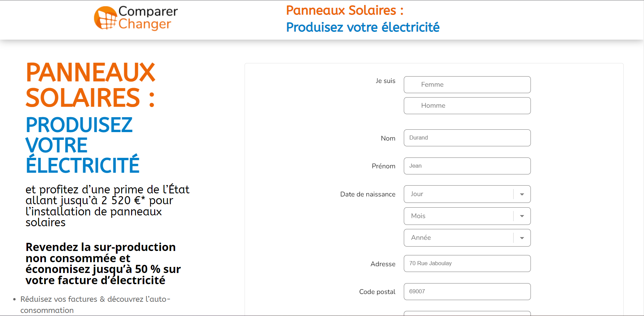The image size is (644, 316).
Task: Click the Code postal input field
Action: (x=467, y=292)
